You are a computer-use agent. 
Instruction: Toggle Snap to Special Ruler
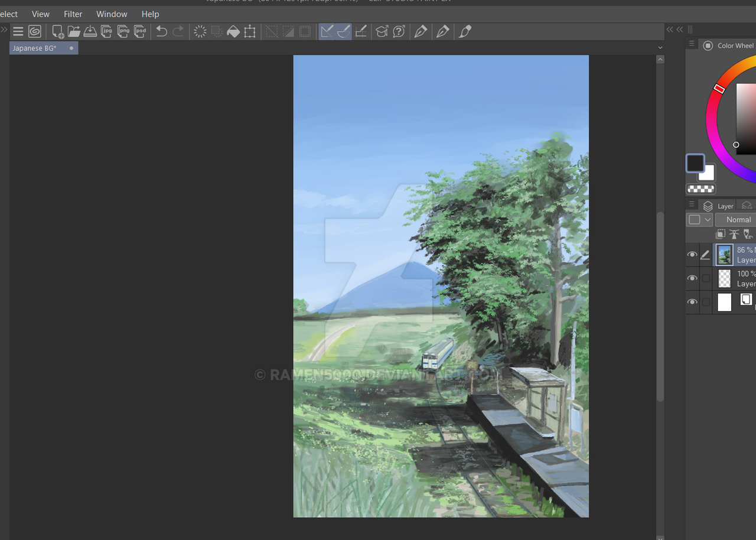(x=344, y=32)
